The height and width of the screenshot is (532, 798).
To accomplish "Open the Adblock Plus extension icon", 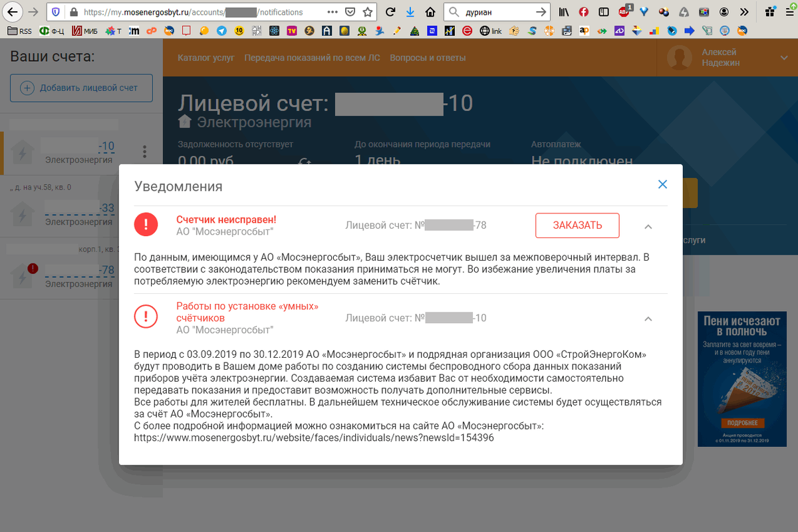I will (x=624, y=11).
